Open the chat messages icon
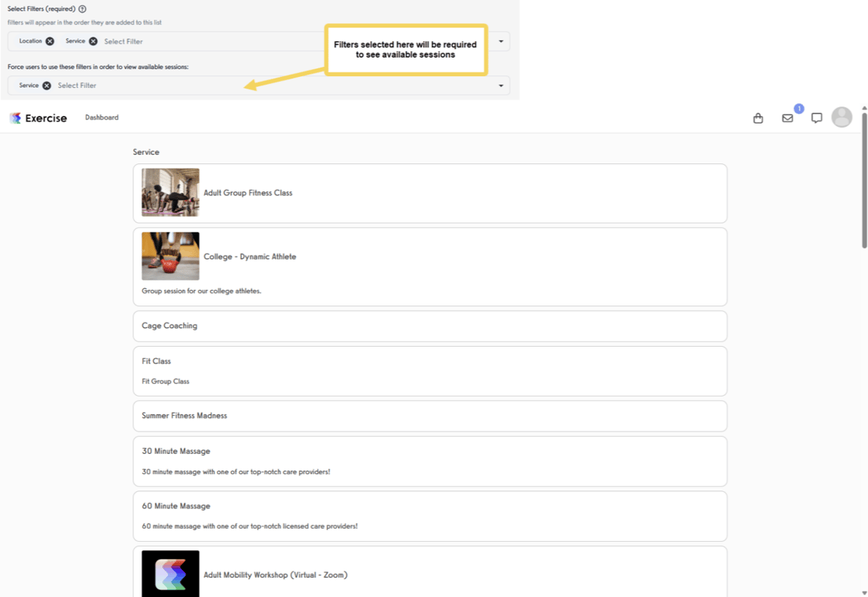 tap(817, 118)
